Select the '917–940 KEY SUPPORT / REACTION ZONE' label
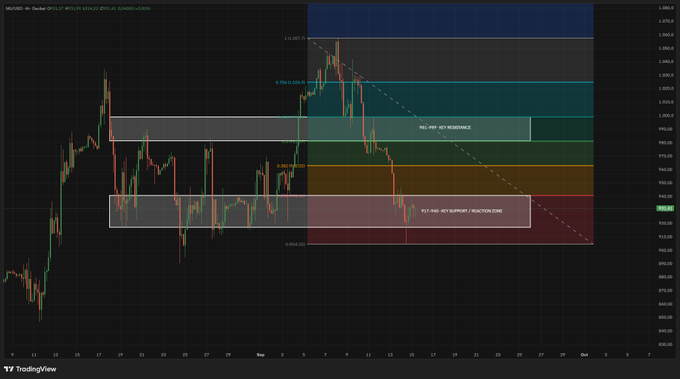Image resolution: width=680 pixels, height=379 pixels. pyautogui.click(x=461, y=211)
